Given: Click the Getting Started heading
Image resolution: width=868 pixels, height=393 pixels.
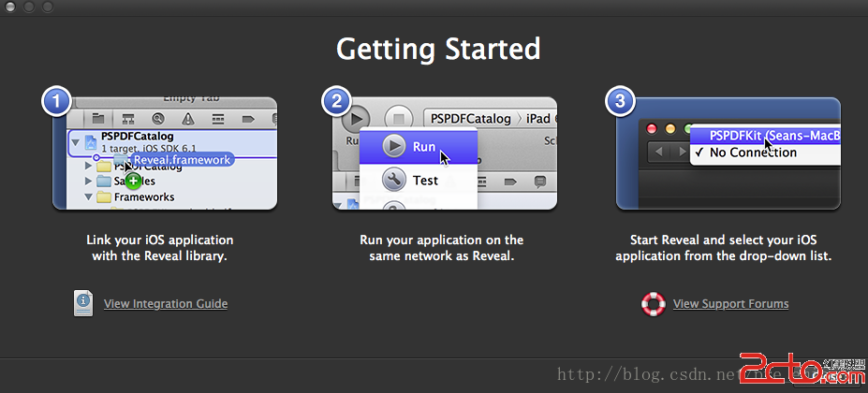Looking at the screenshot, I should pos(438,50).
